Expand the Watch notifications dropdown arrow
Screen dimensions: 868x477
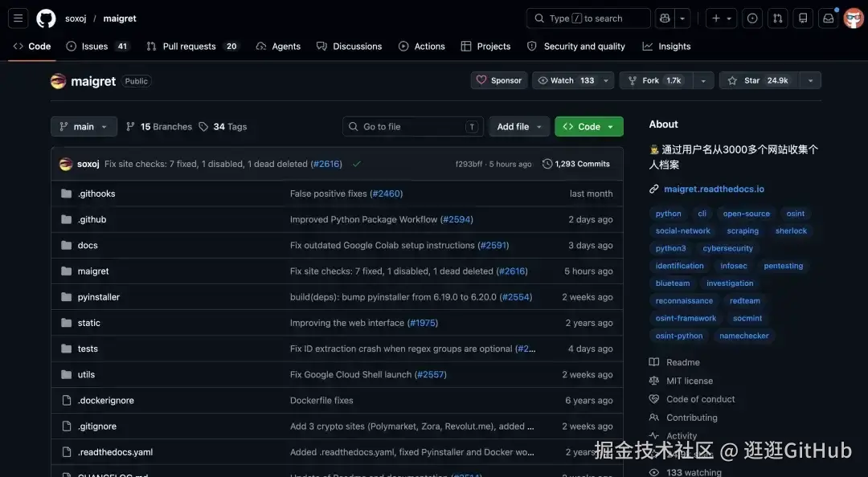(606, 81)
